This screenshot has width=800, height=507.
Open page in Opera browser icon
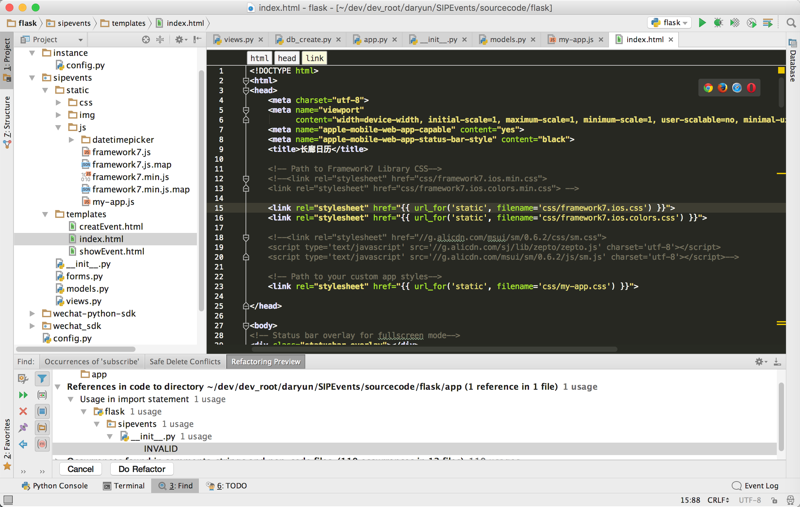(751, 88)
